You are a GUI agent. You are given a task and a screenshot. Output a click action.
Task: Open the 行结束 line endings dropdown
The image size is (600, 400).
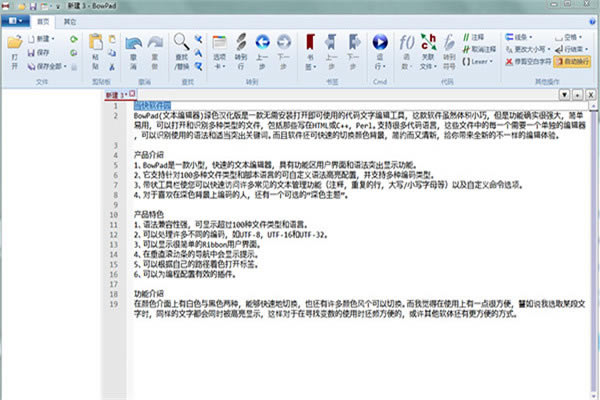coord(571,49)
